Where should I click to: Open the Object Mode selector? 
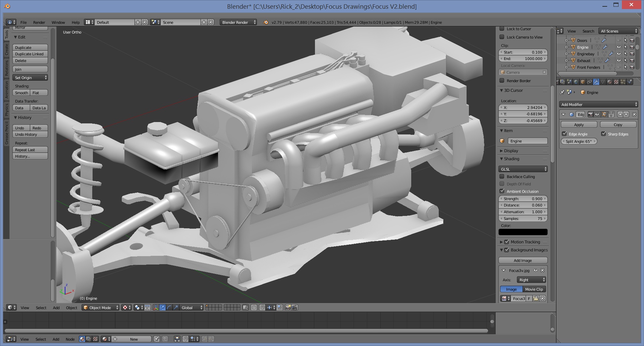pos(101,307)
